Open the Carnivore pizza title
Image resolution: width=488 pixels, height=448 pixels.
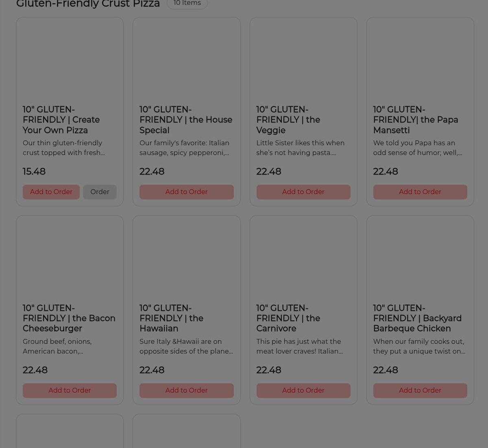(x=288, y=318)
